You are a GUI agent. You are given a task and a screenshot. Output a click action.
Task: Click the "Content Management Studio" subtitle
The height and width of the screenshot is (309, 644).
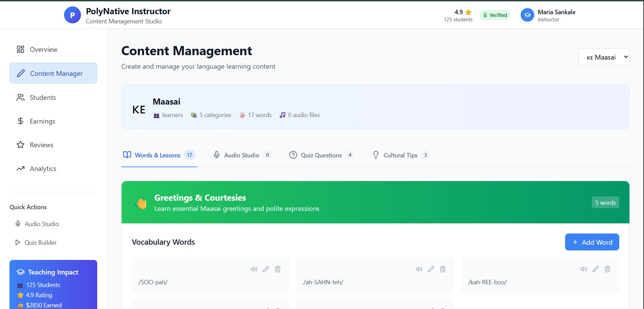coord(124,21)
